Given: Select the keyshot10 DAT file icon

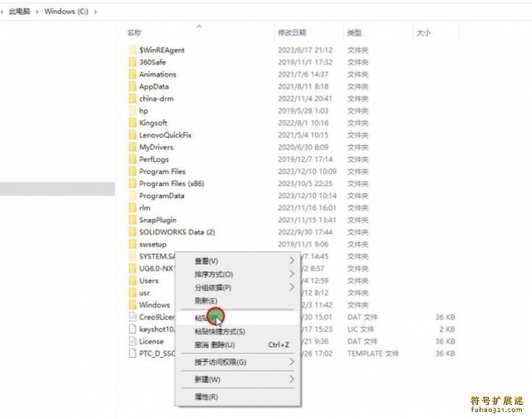Looking at the screenshot, I should [132, 329].
